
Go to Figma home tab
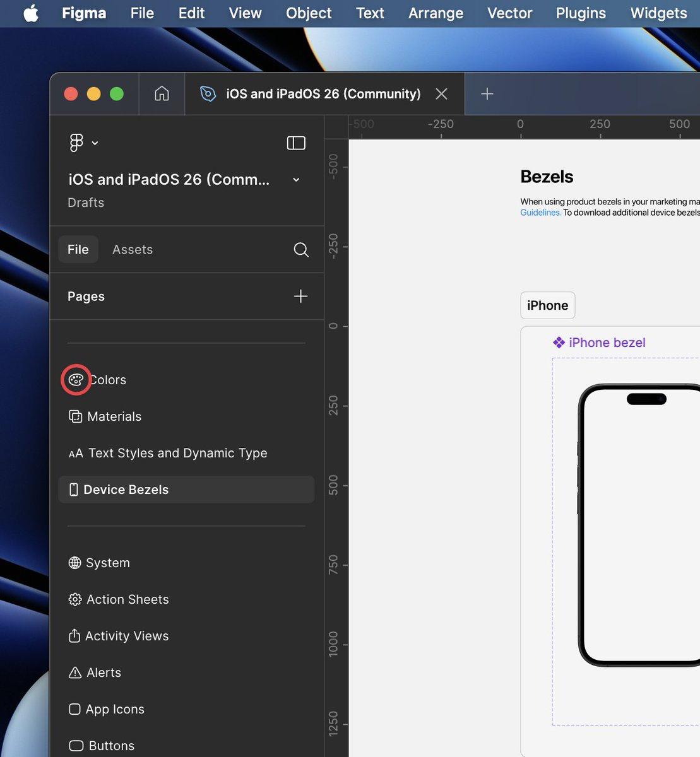point(162,93)
